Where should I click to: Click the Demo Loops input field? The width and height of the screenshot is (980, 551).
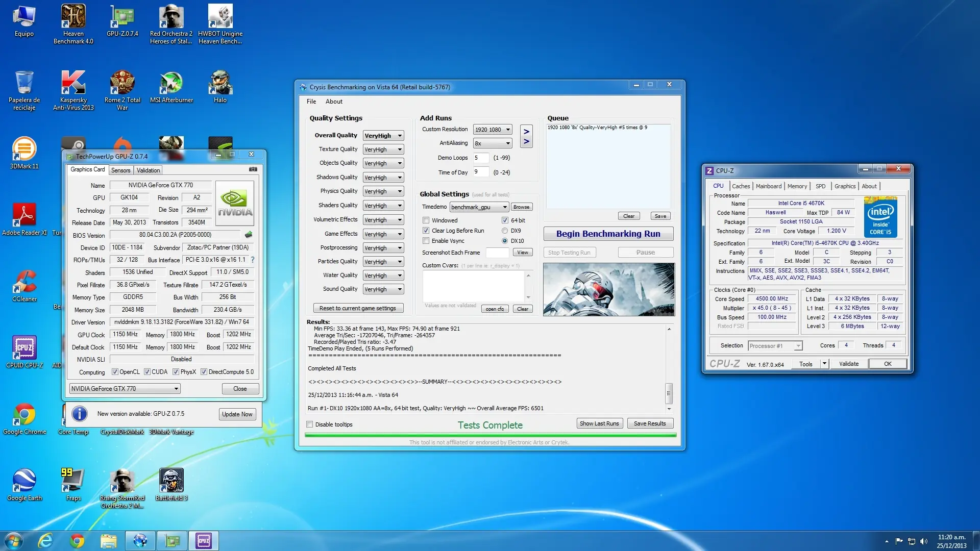pos(481,158)
